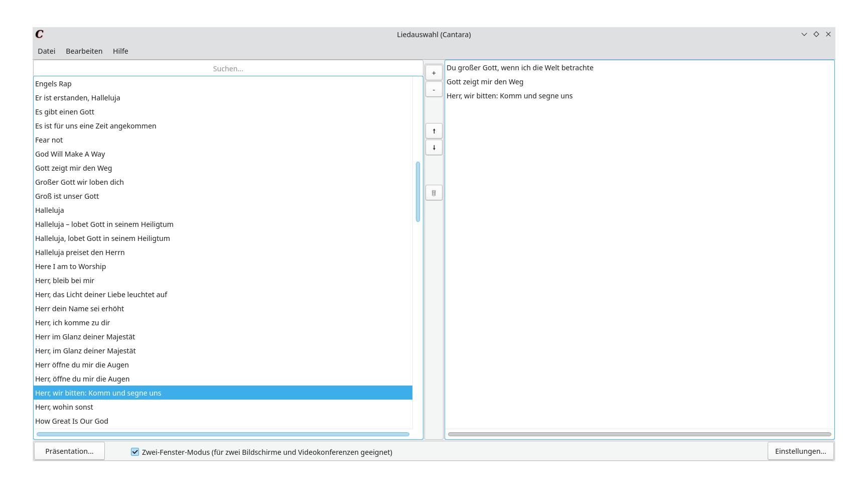The height and width of the screenshot is (500, 868).
Task: Move selected song up with arrow button
Action: [434, 131]
